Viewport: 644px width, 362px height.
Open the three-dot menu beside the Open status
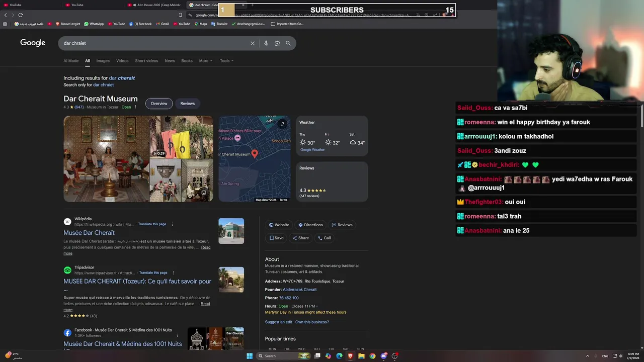tap(135, 107)
